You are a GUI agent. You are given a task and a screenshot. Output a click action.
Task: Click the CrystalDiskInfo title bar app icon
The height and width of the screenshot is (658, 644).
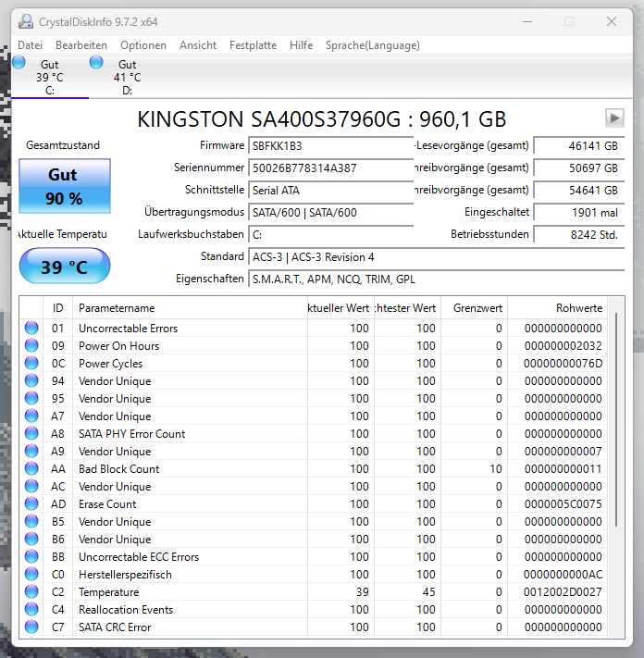point(26,21)
